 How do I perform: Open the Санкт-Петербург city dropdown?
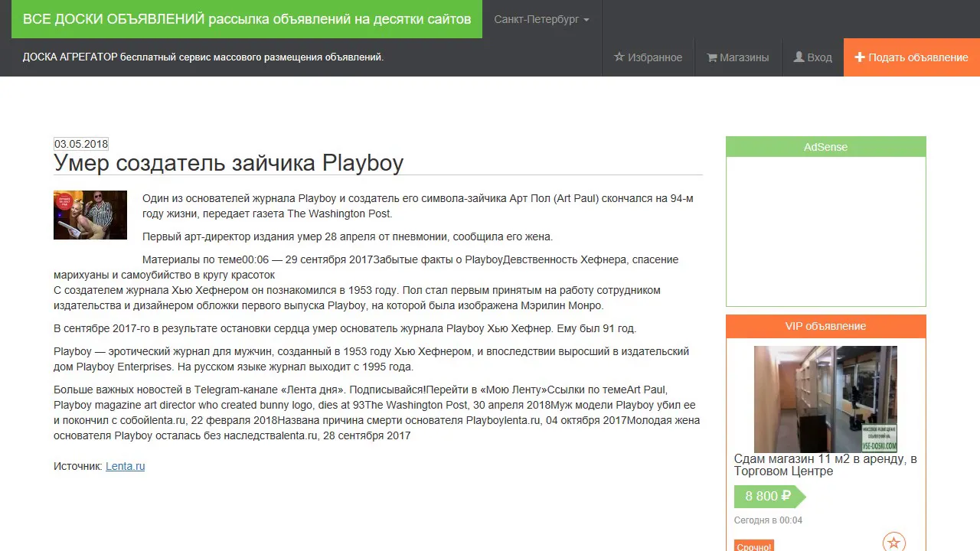click(x=542, y=19)
